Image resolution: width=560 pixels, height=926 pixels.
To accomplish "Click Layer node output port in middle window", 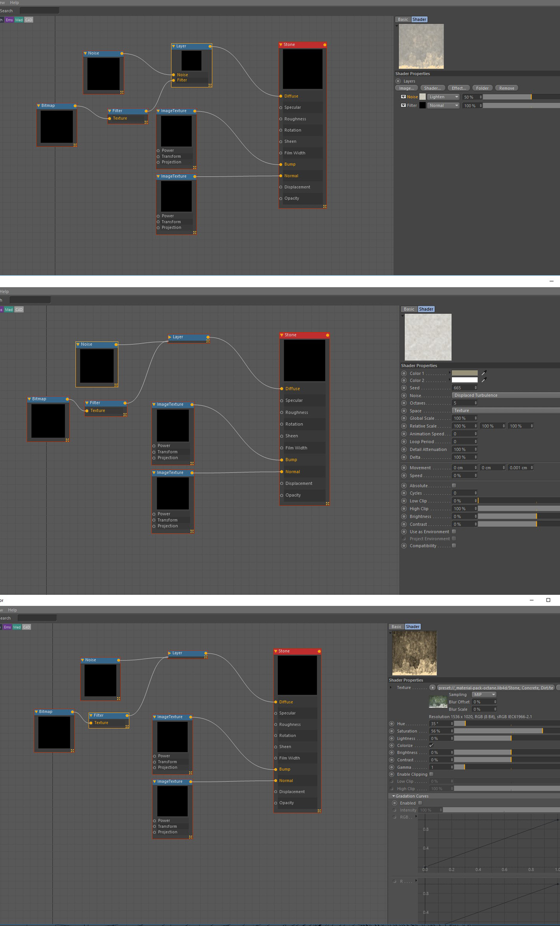I will pos(208,337).
